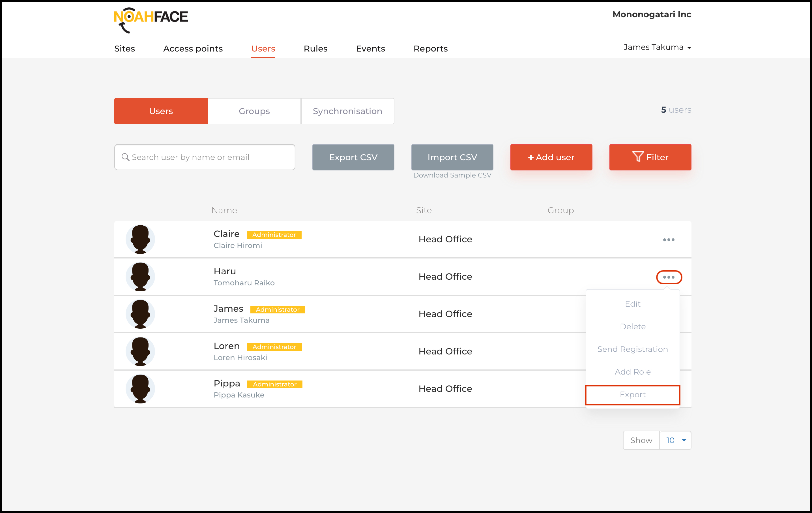This screenshot has width=812, height=513.
Task: Open the Filter funnel button
Action: click(x=650, y=157)
